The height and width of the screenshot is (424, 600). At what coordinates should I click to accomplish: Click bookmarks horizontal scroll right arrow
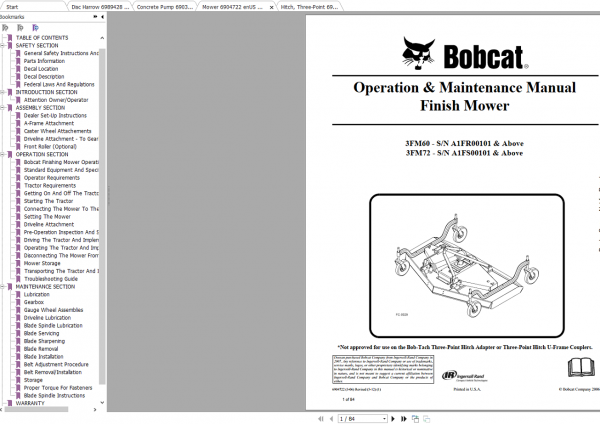(x=95, y=409)
